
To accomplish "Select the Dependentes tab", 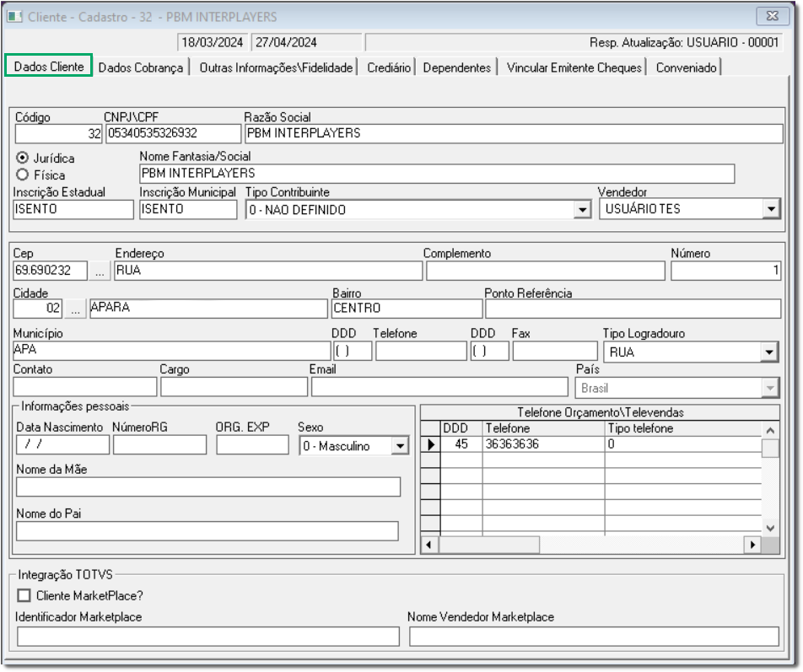I will click(457, 67).
